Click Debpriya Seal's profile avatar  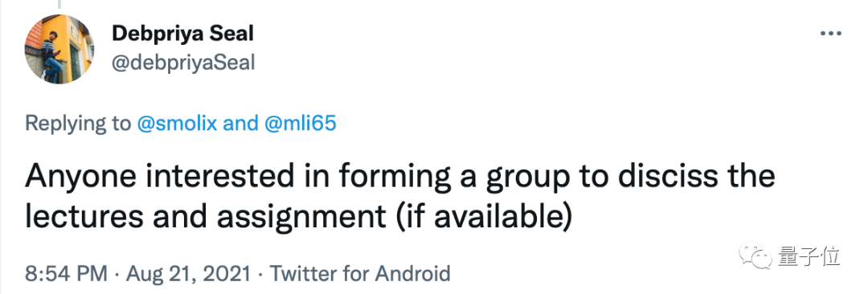tap(58, 49)
